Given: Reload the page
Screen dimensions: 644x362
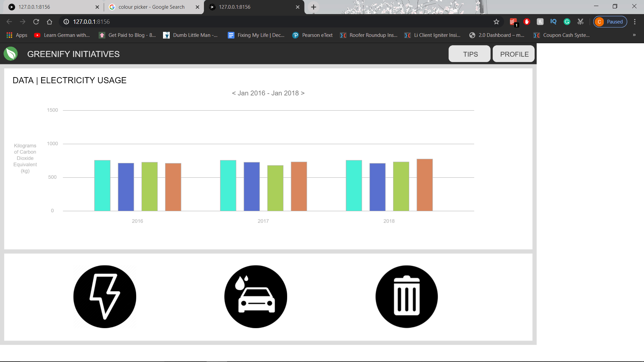Looking at the screenshot, I should (36, 22).
